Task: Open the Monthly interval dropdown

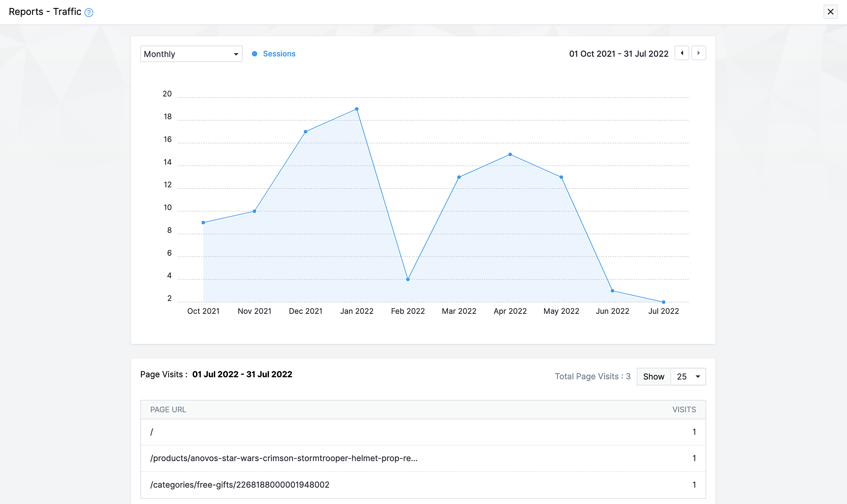Action: [x=191, y=54]
